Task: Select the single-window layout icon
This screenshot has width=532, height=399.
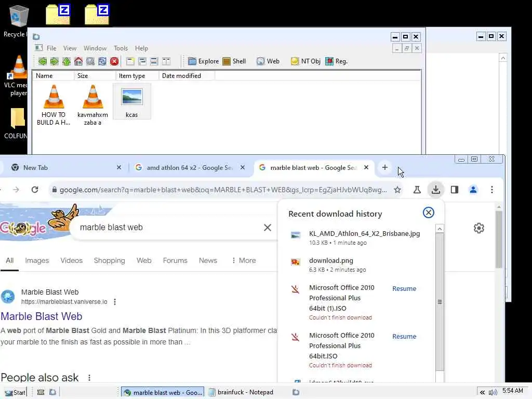Action: click(130, 61)
